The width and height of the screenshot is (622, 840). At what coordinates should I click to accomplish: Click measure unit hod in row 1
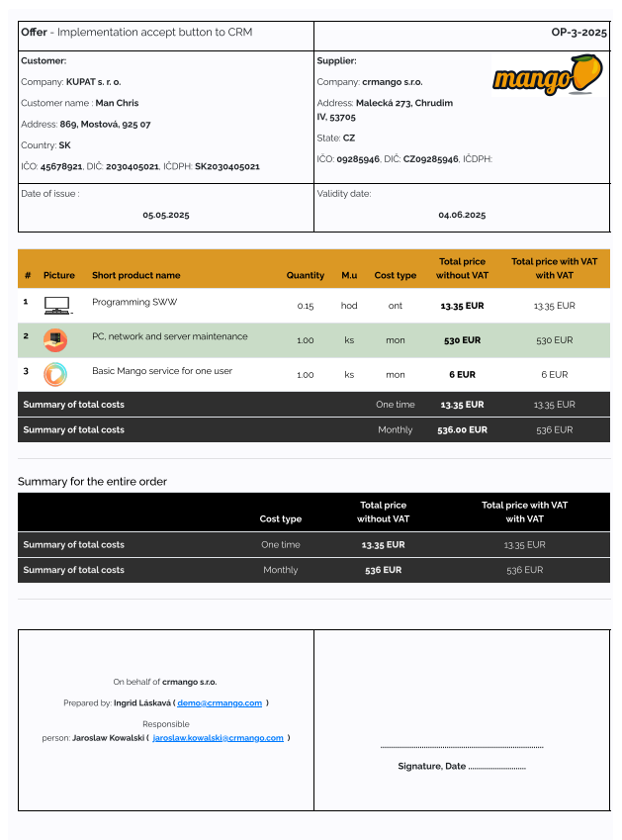(x=349, y=306)
